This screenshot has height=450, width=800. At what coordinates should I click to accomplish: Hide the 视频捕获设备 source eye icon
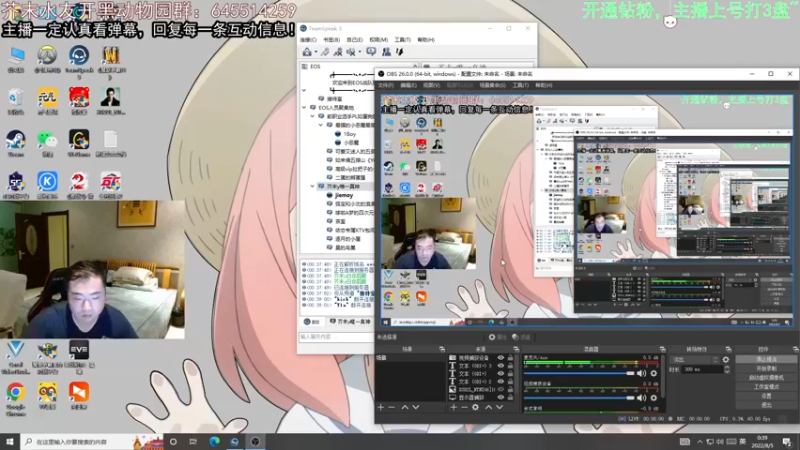click(x=501, y=358)
